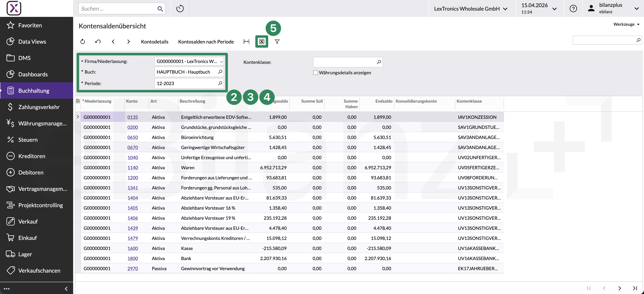
Task: Click the app logo home icon
Action: point(14,8)
